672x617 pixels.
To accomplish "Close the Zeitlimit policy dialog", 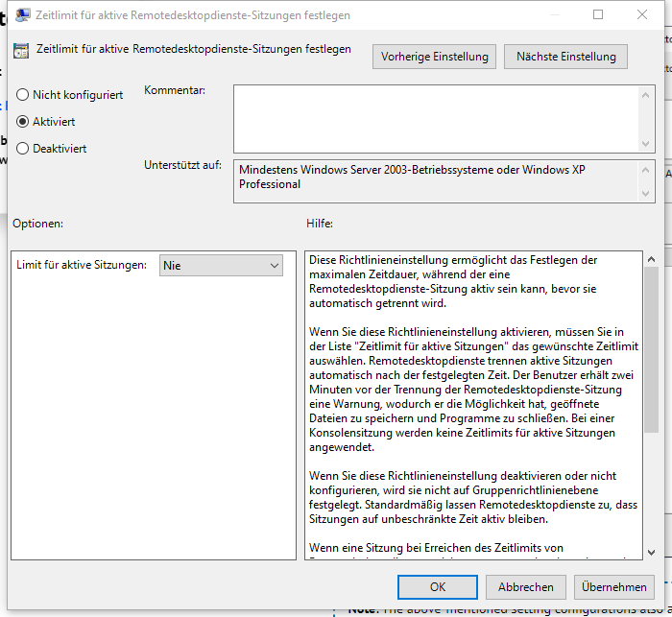I will 642,15.
